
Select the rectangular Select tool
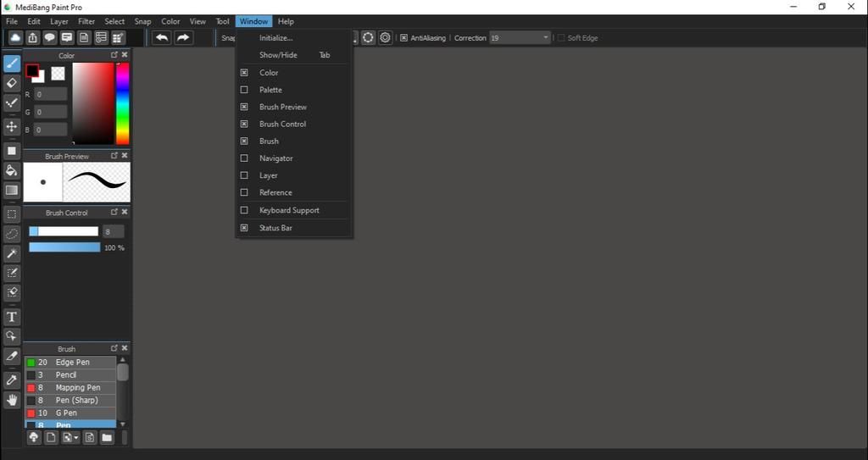click(12, 214)
